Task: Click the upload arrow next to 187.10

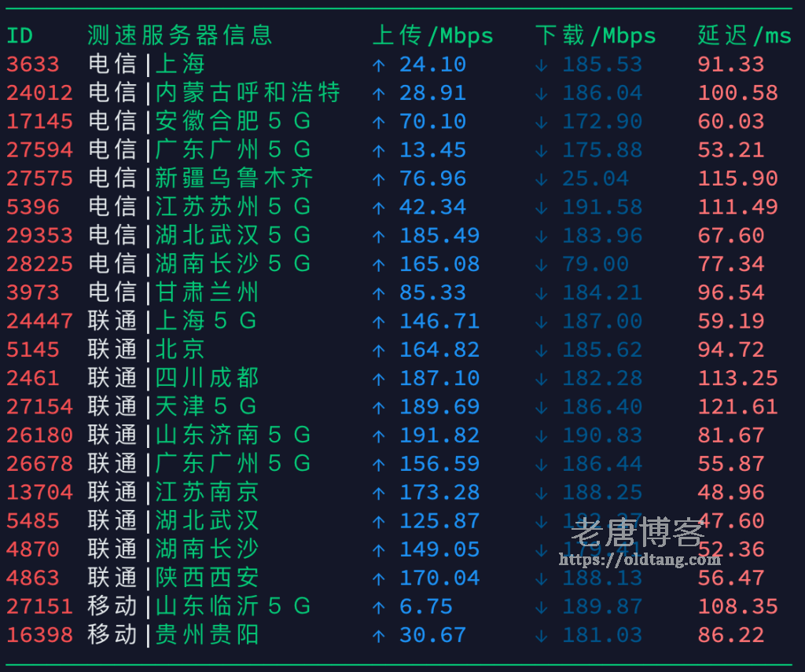Action: click(380, 377)
